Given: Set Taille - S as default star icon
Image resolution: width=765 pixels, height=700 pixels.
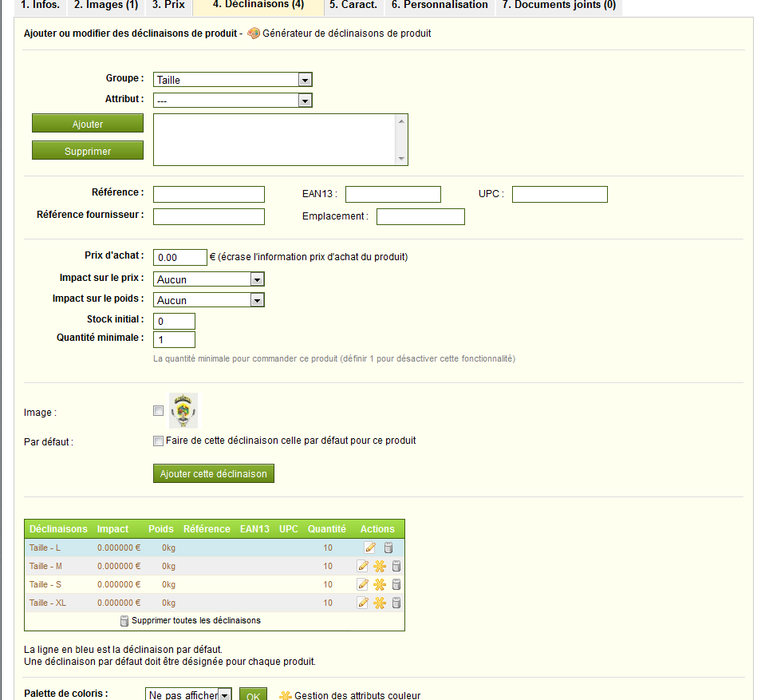Looking at the screenshot, I should coord(380,584).
